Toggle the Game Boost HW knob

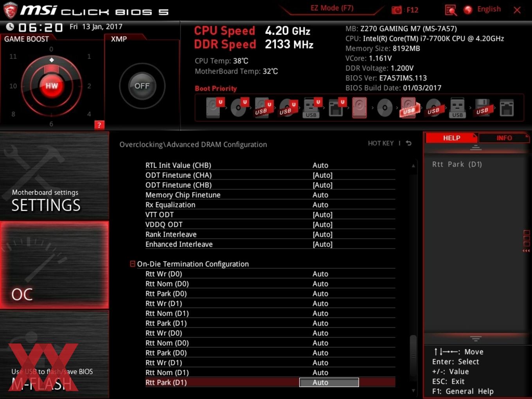pyautogui.click(x=52, y=86)
